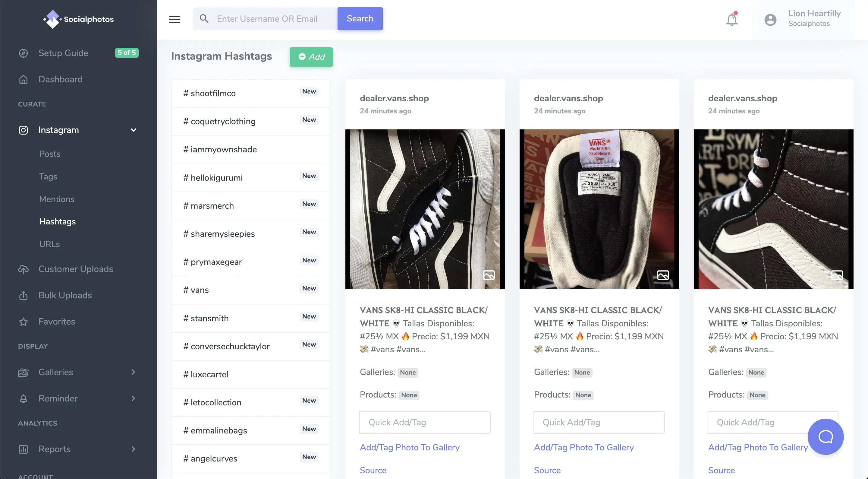Open the third Vans side-view photo
The image size is (868, 479).
[x=774, y=209]
